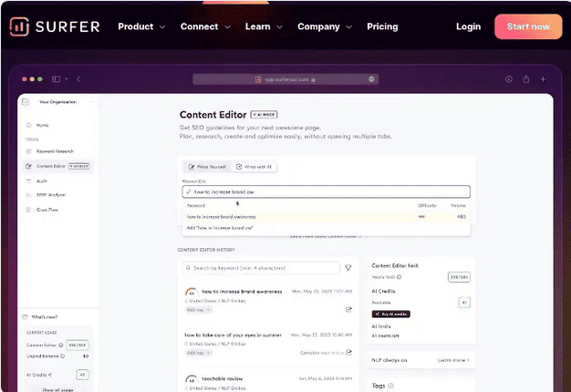Open SERP Analyzer in the sidebar

pyautogui.click(x=51, y=195)
